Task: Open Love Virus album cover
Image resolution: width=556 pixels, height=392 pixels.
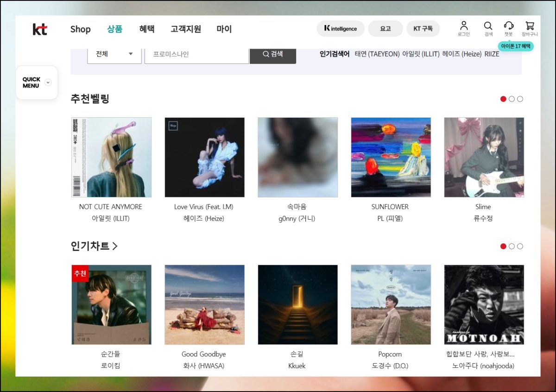Action: (x=204, y=158)
